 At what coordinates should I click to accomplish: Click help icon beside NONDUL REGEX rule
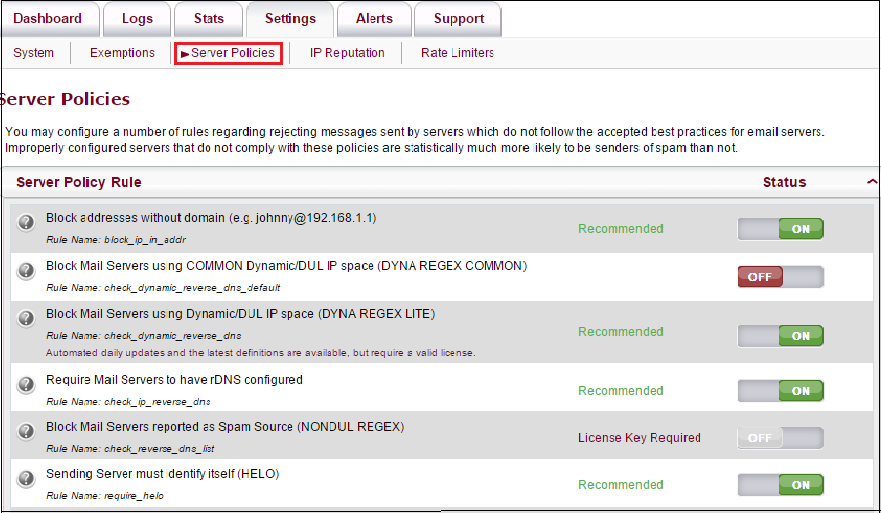[x=27, y=431]
